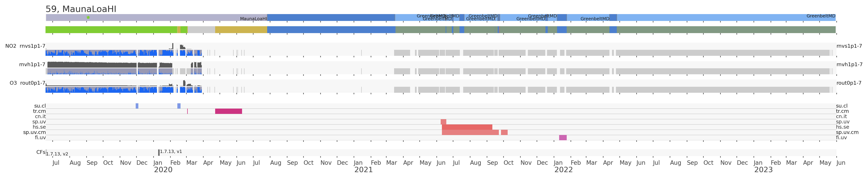Click the gold segment in the second status bar
868x179 pixels.
point(241,30)
